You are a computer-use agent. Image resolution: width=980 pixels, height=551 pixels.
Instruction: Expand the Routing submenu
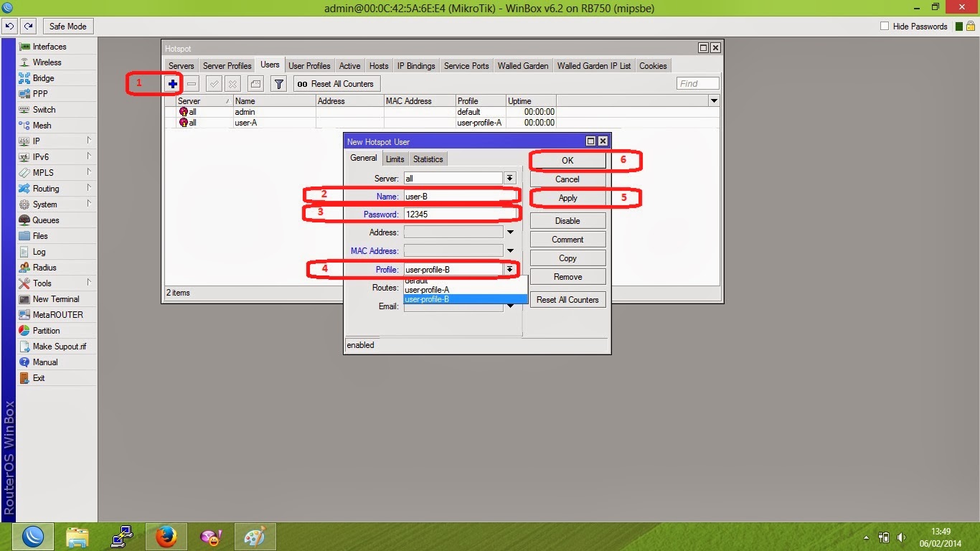(89, 188)
